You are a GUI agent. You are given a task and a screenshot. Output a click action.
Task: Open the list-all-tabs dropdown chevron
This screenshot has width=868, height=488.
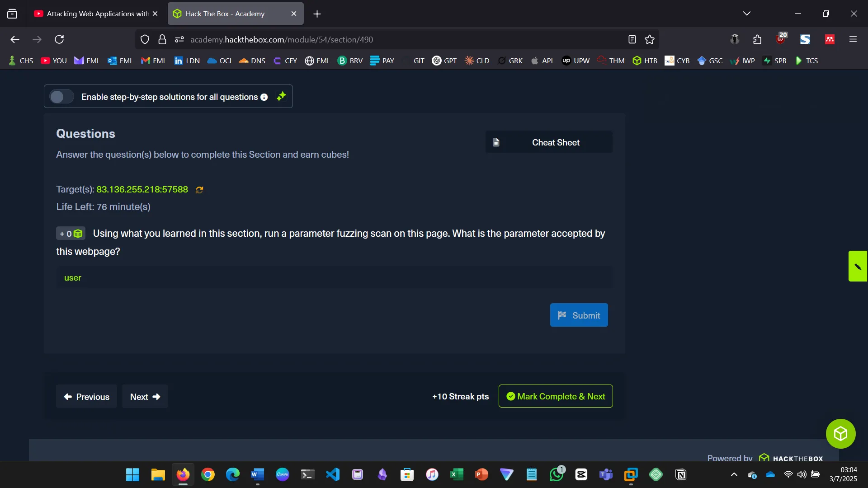point(747,13)
